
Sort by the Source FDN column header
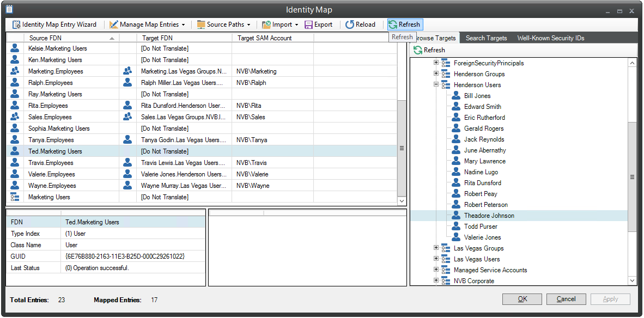point(71,38)
